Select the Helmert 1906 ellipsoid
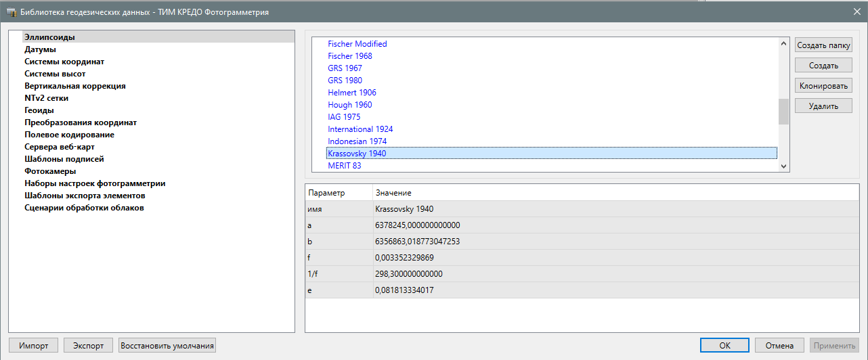 pyautogui.click(x=352, y=93)
